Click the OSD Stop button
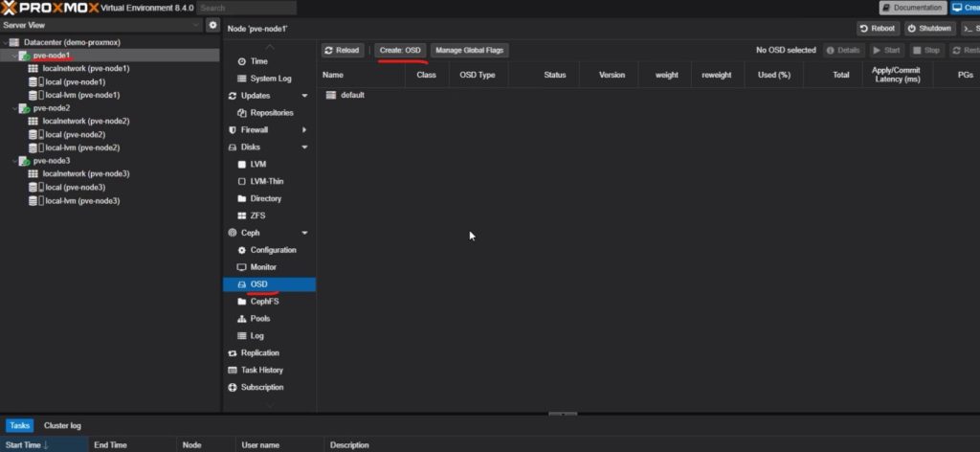Image resolution: width=980 pixels, height=452 pixels. [925, 50]
